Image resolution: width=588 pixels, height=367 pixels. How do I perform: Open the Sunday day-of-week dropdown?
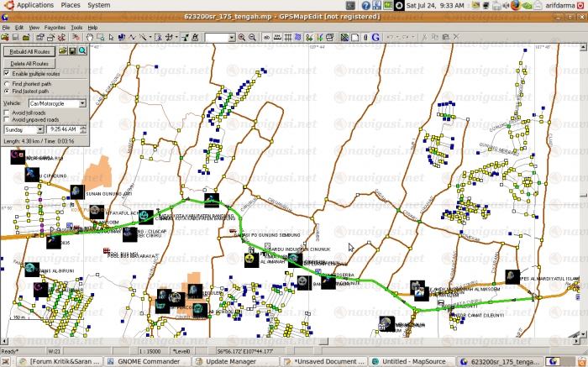point(41,129)
